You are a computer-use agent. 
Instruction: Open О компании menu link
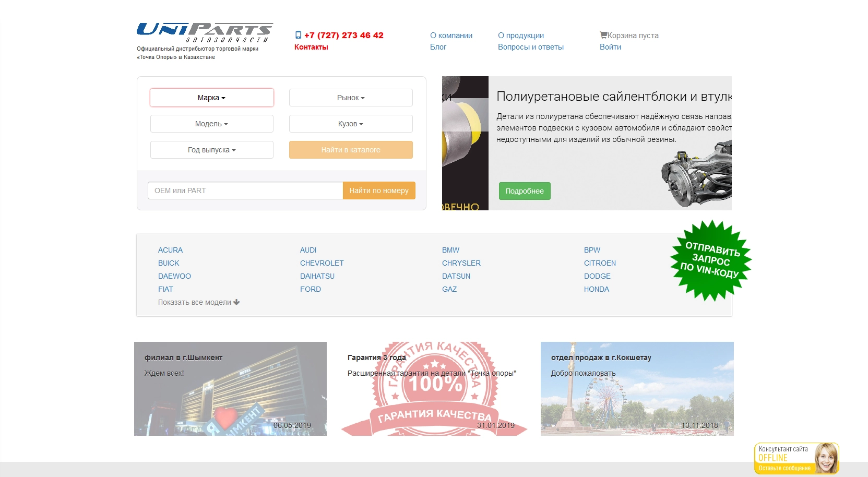point(451,35)
